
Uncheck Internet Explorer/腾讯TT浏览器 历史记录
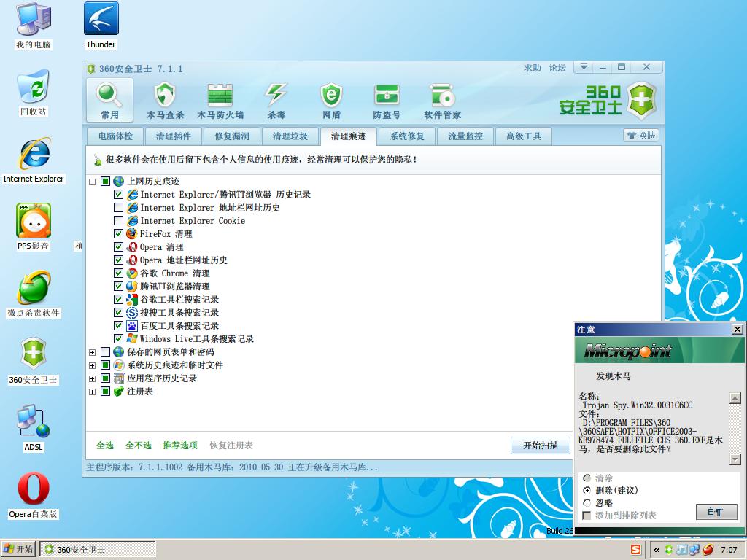pos(119,194)
